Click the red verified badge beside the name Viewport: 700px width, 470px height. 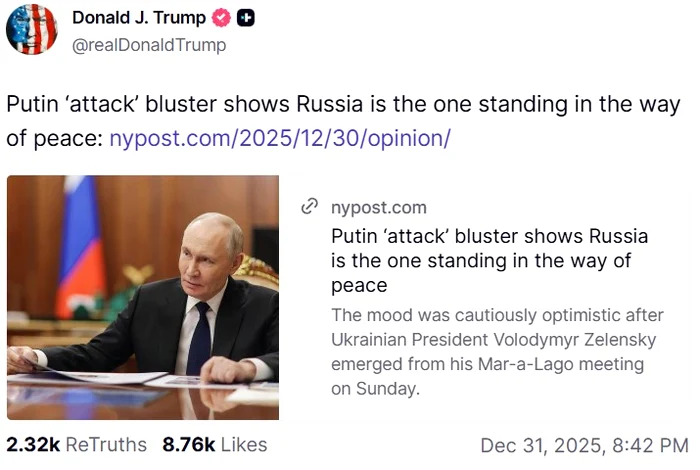pyautogui.click(x=219, y=18)
